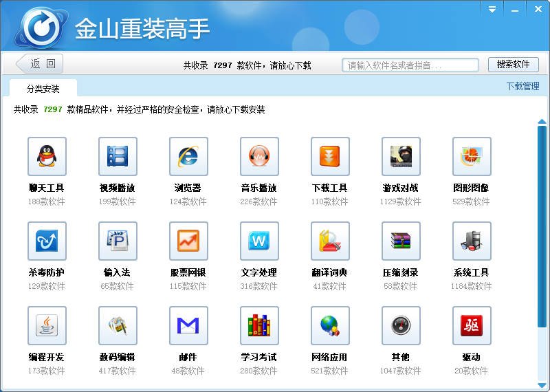Click the 游戏对战 category label
The width and height of the screenshot is (550, 392).
[400, 188]
